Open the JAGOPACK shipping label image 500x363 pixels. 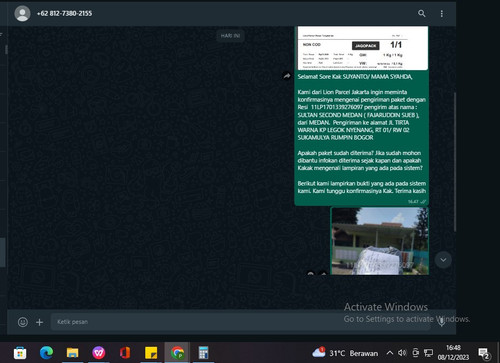[x=363, y=48]
